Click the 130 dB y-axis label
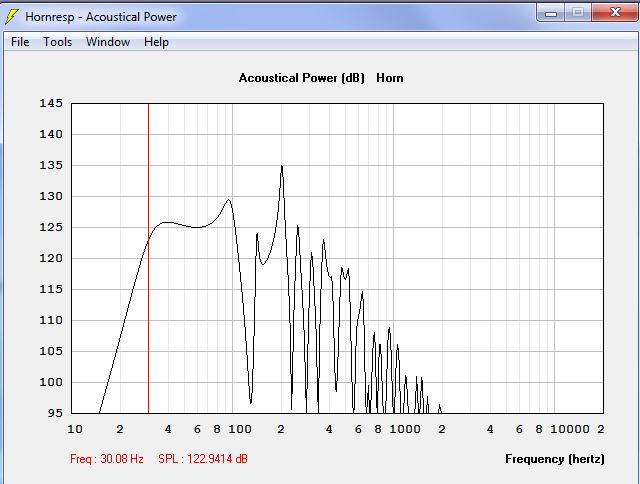The image size is (640, 484). click(51, 196)
